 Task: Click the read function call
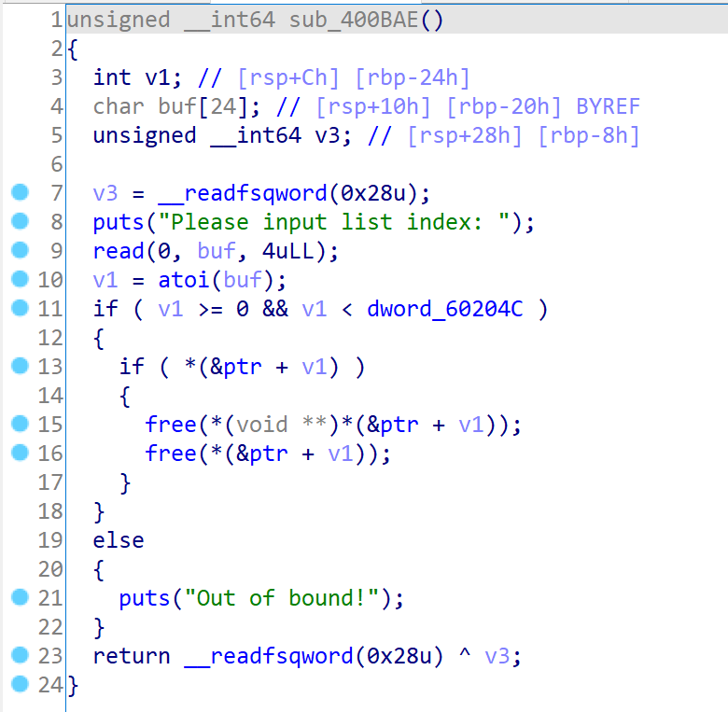coord(119,251)
